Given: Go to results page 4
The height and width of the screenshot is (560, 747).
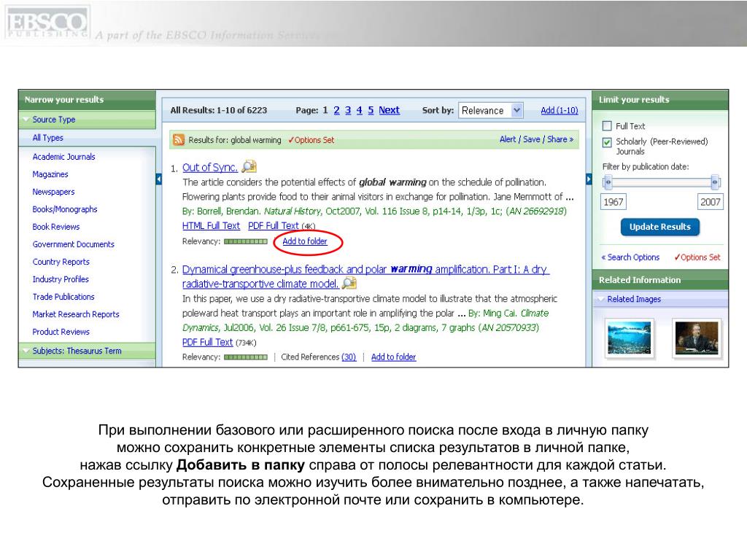Looking at the screenshot, I should point(359,111).
